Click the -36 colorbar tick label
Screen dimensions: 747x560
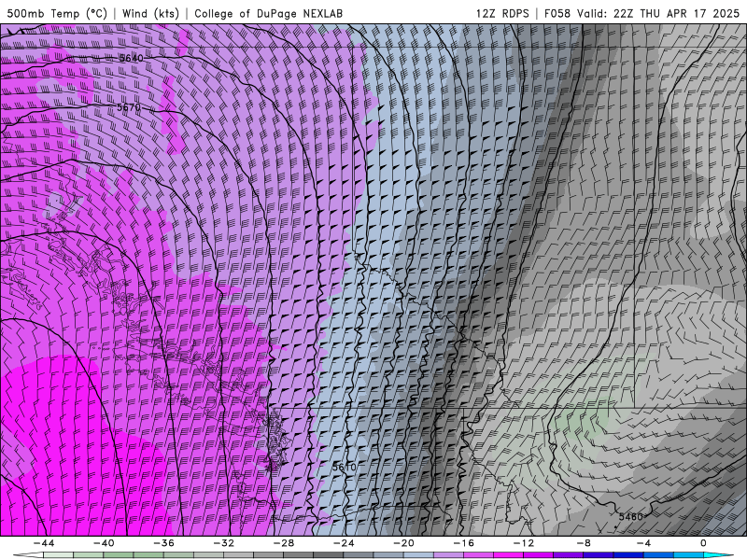pos(164,543)
